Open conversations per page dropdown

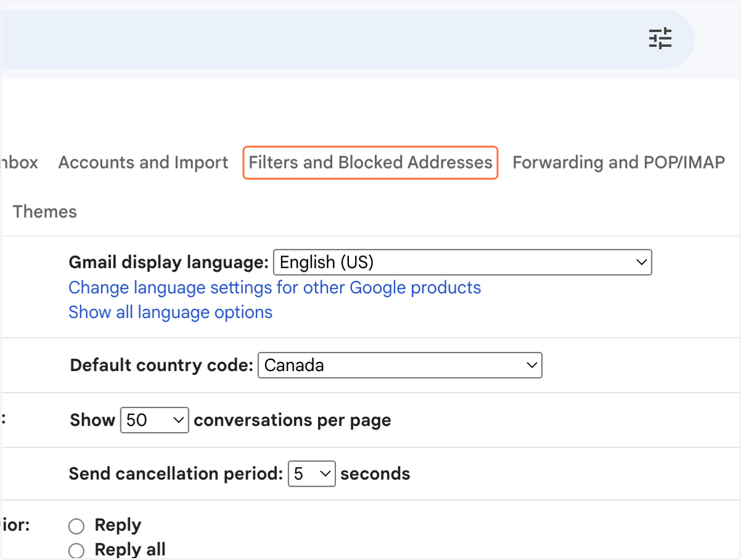(x=154, y=420)
